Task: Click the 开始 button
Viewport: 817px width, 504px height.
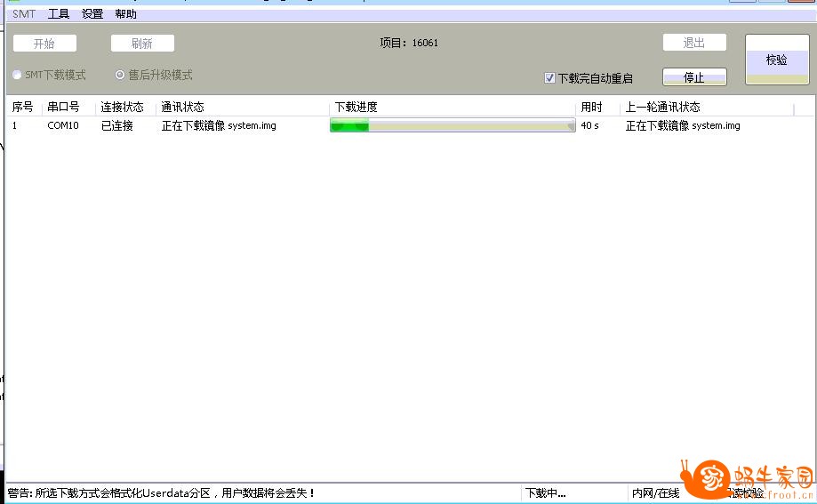Action: pos(44,44)
